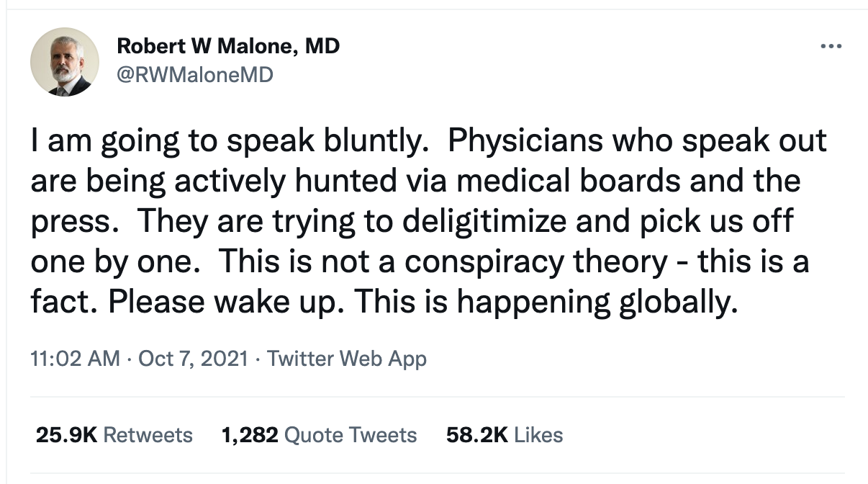Image resolution: width=868 pixels, height=484 pixels.
Task: Click the @RWMaloneMD handle
Action: pos(194,74)
